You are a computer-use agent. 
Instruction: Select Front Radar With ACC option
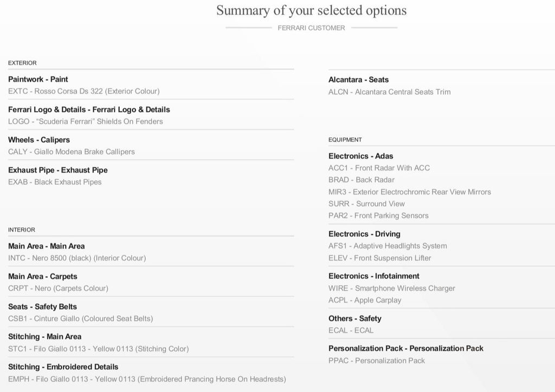(379, 168)
